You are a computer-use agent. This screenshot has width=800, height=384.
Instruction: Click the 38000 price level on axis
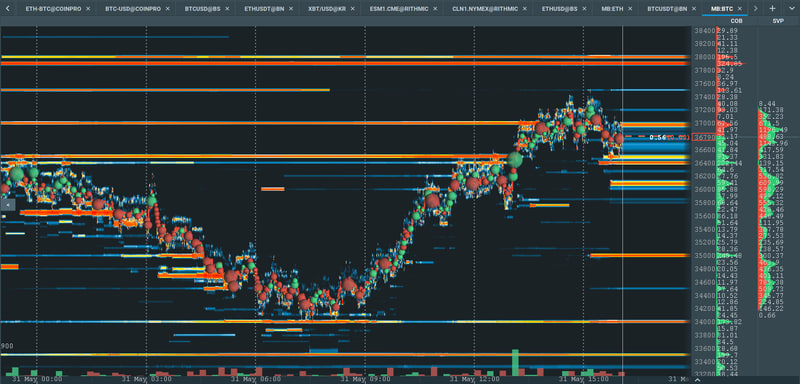[x=704, y=57]
